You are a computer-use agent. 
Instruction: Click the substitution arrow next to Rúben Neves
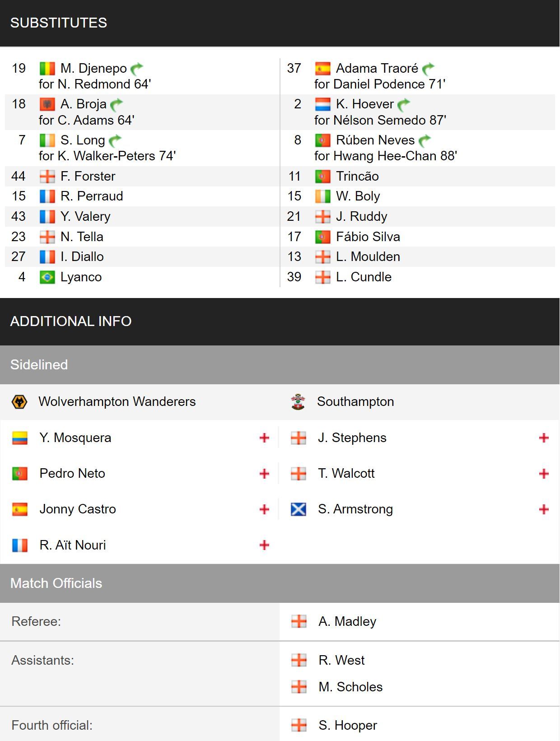coord(425,140)
